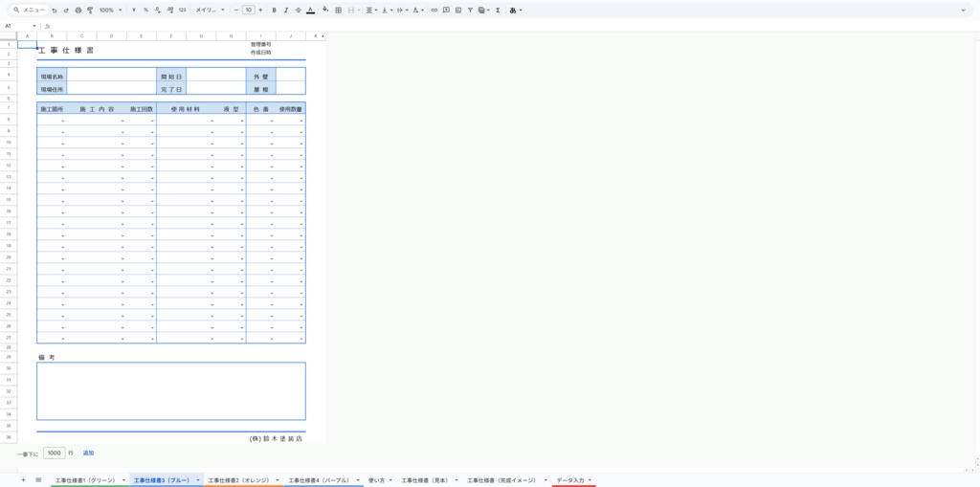
Task: Open the メイリオ font dropdown
Action: coord(210,10)
